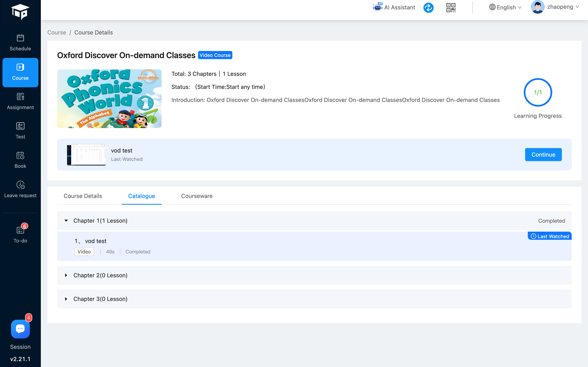Expand Chapter 2 lessons
Viewport: 588px width, 367px height.
pyautogui.click(x=66, y=275)
